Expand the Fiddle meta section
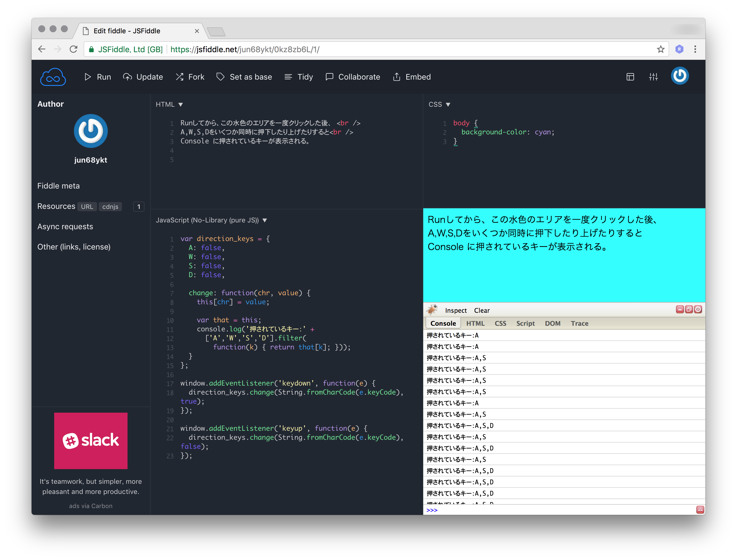 tap(59, 186)
